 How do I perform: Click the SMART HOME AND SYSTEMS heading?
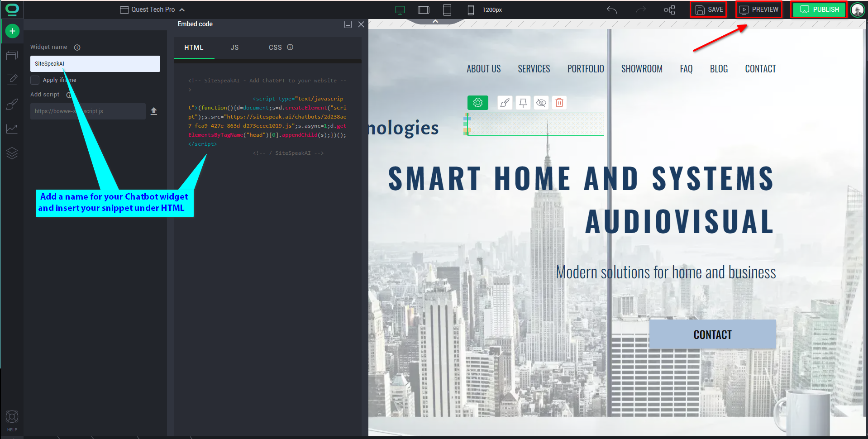tap(581, 179)
